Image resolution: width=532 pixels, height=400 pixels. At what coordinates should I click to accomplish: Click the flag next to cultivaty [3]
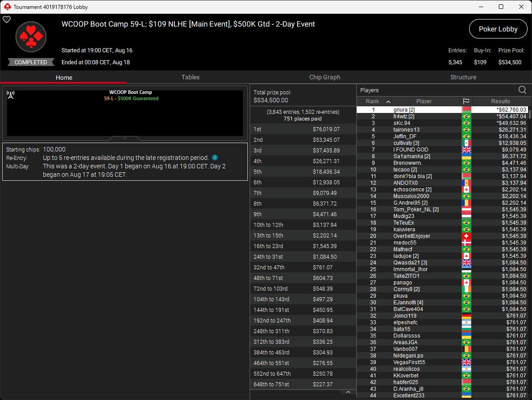pyautogui.click(x=466, y=143)
